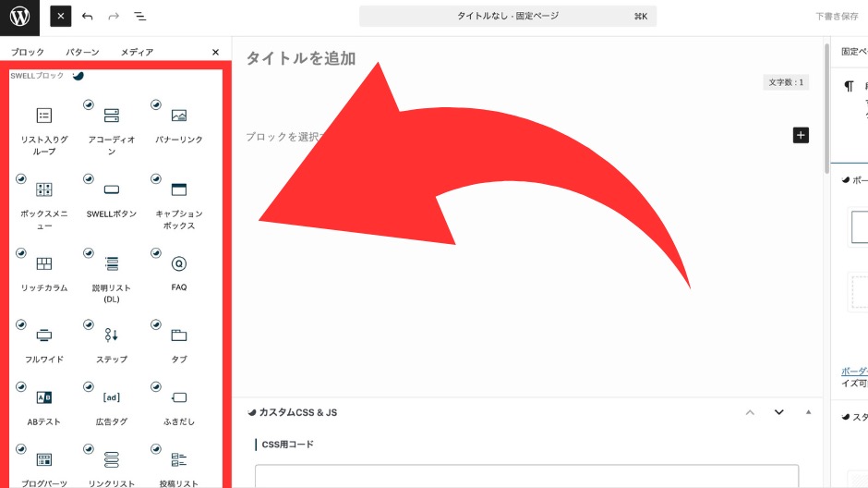This screenshot has height=488, width=868.
Task: Insert the ステップ block
Action: pos(111,342)
